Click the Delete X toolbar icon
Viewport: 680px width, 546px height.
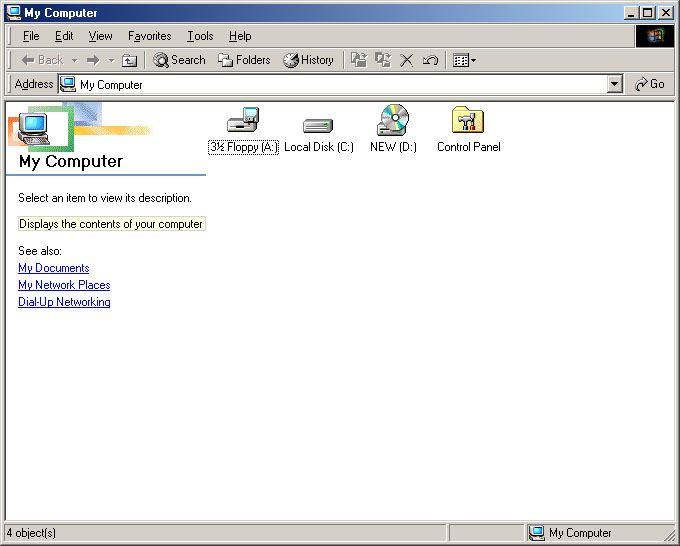(x=406, y=60)
